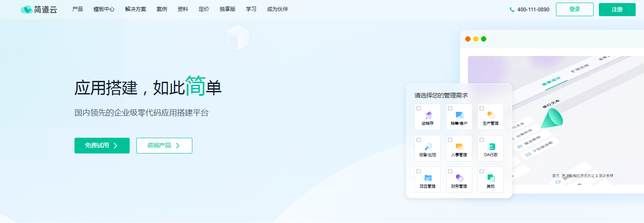Viewport: 644px width, 223px height.
Task: Check the 销售/客户 checkbox
Action: (450, 108)
